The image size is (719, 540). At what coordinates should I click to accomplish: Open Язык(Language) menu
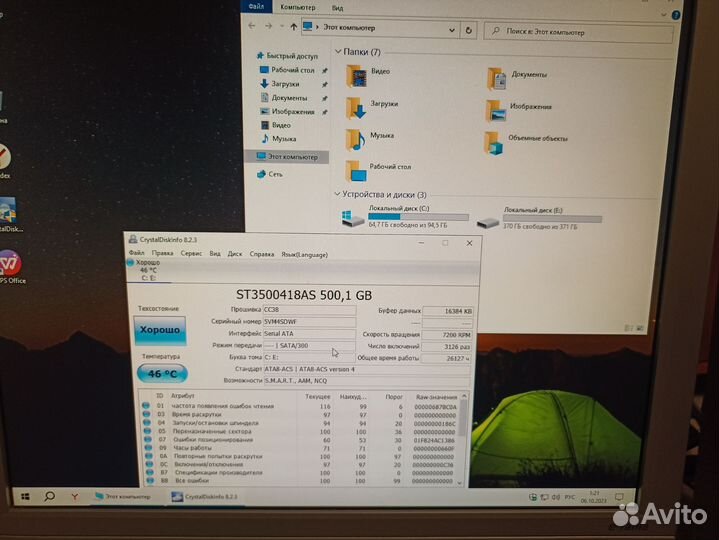(304, 254)
